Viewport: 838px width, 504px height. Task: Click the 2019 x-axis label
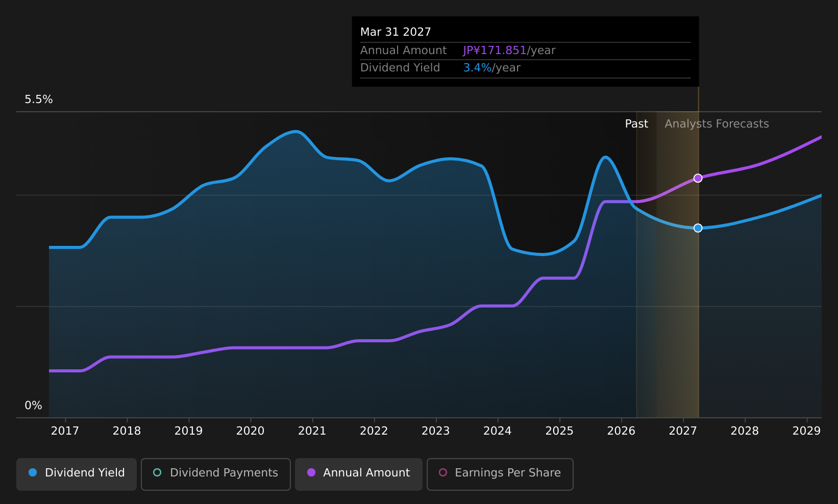click(x=188, y=431)
